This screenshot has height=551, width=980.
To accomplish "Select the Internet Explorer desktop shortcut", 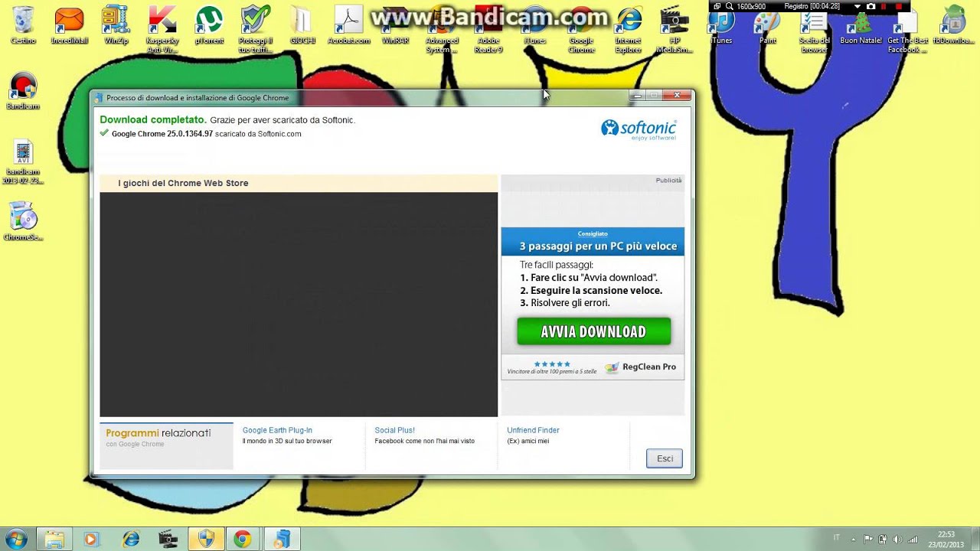I will click(629, 29).
